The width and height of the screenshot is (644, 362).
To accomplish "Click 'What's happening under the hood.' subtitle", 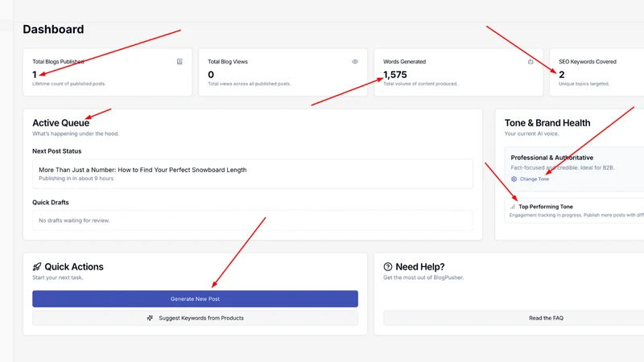I will (76, 134).
